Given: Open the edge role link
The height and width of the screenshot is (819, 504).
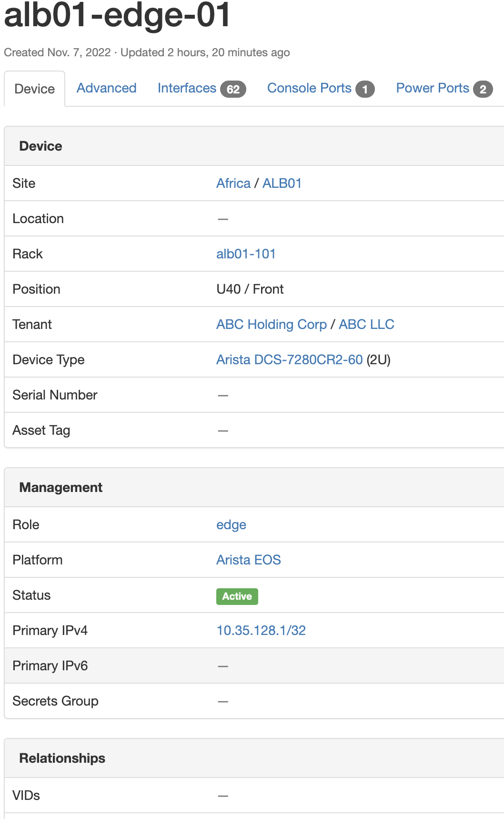Looking at the screenshot, I should (x=231, y=525).
